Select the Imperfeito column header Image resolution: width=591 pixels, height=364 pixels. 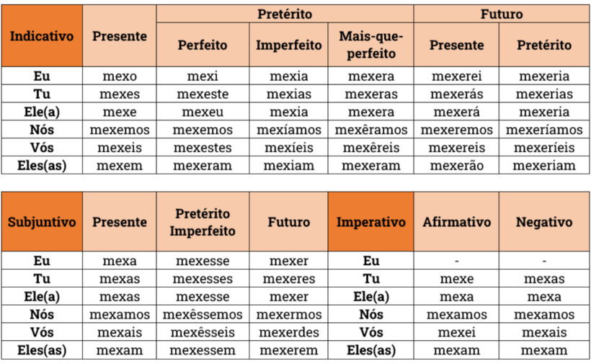tap(289, 45)
